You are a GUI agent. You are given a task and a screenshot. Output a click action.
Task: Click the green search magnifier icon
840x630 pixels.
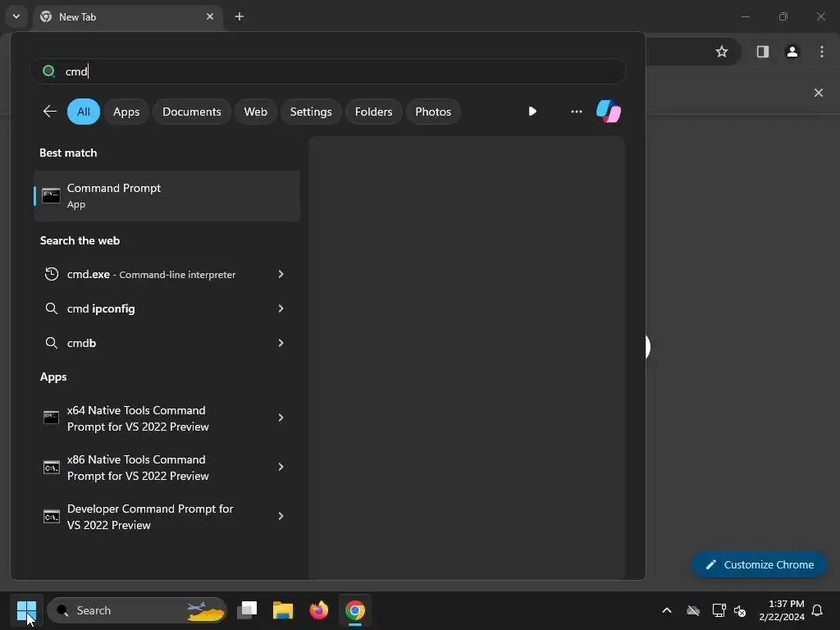(48, 71)
